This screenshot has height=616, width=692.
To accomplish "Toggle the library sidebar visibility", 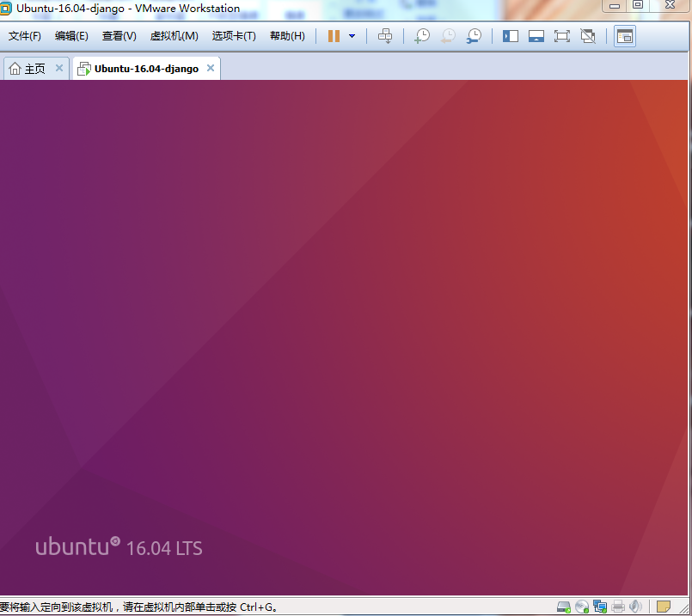I will [x=510, y=36].
